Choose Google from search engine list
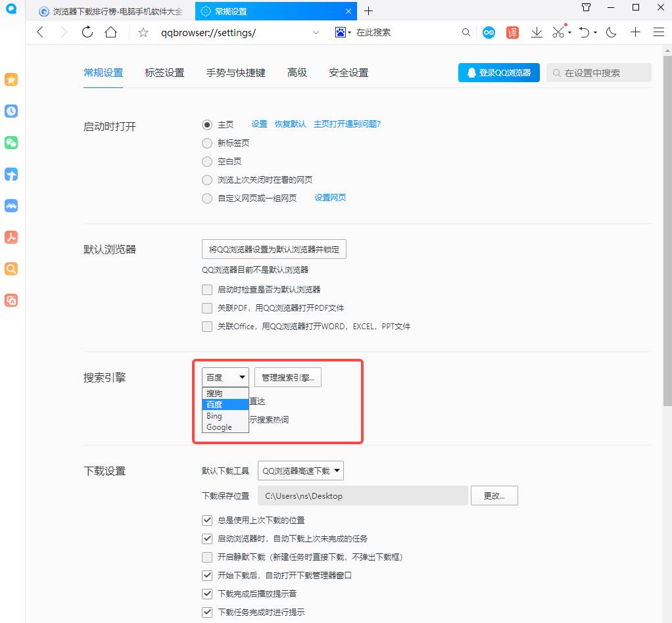This screenshot has width=672, height=623. click(x=226, y=427)
